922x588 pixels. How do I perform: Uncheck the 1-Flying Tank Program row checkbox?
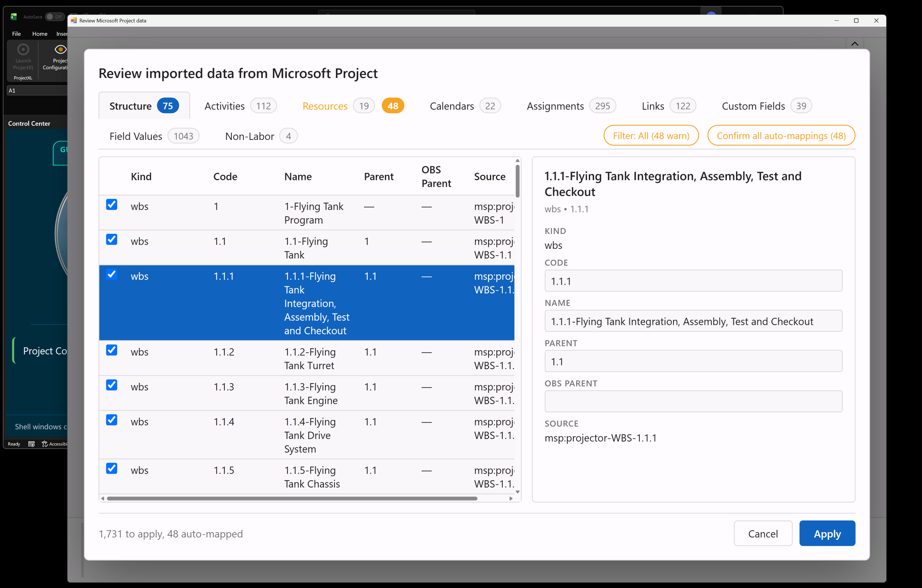112,205
